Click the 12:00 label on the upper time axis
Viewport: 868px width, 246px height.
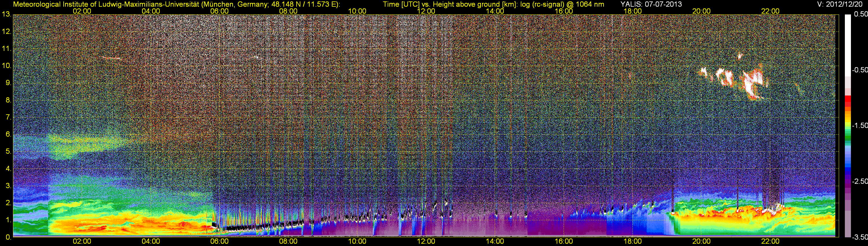coord(426,11)
